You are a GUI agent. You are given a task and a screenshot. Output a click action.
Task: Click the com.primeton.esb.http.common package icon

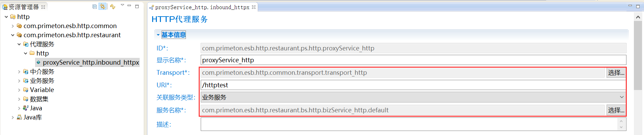(19, 26)
